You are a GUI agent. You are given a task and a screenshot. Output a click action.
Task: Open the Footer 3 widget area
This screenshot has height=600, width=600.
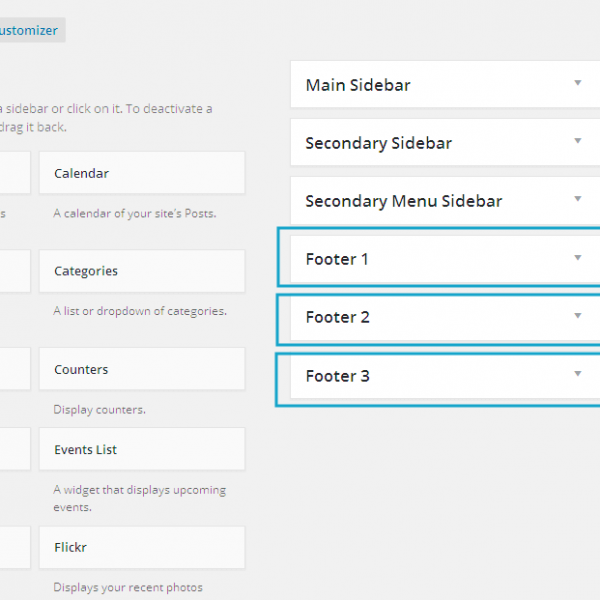coord(337,376)
